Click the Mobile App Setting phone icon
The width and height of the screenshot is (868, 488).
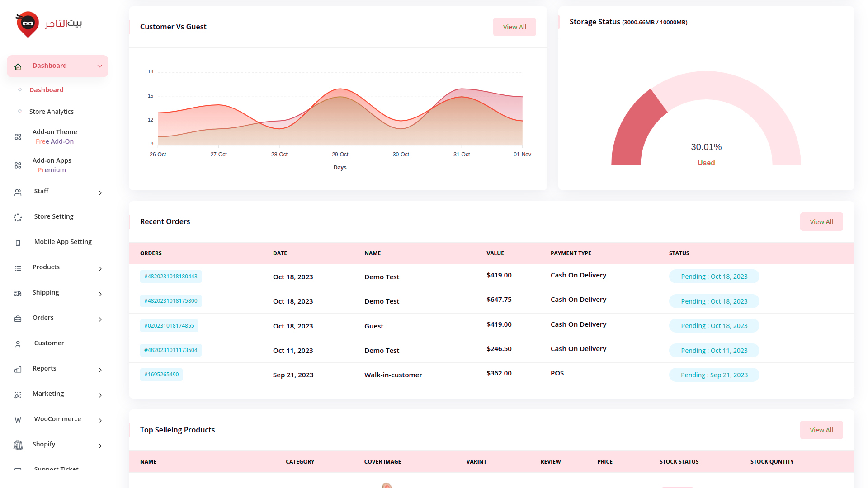pyautogui.click(x=18, y=243)
